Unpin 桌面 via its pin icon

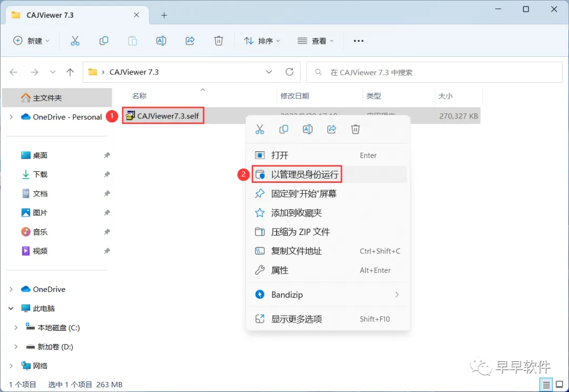tap(106, 155)
